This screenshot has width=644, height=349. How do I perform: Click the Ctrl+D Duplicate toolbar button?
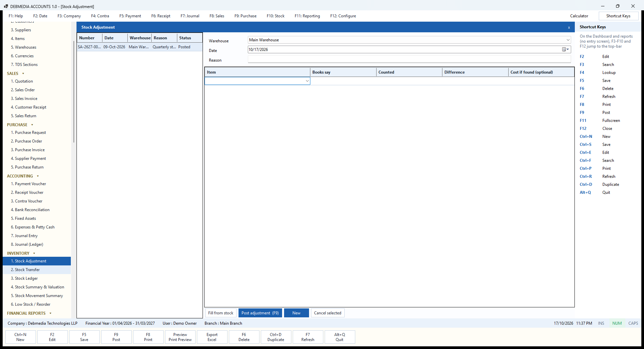pyautogui.click(x=276, y=337)
